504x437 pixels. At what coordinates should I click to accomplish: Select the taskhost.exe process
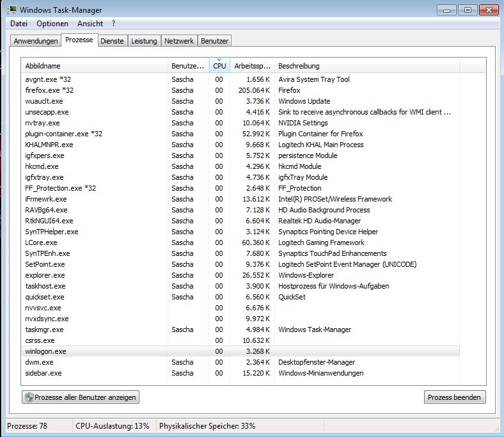pos(240,286)
